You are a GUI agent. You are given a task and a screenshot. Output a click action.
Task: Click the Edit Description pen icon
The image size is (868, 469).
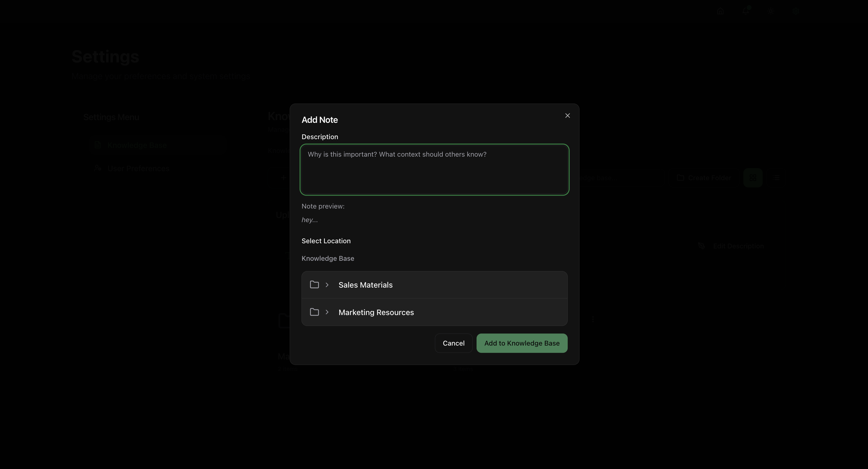pos(701,246)
